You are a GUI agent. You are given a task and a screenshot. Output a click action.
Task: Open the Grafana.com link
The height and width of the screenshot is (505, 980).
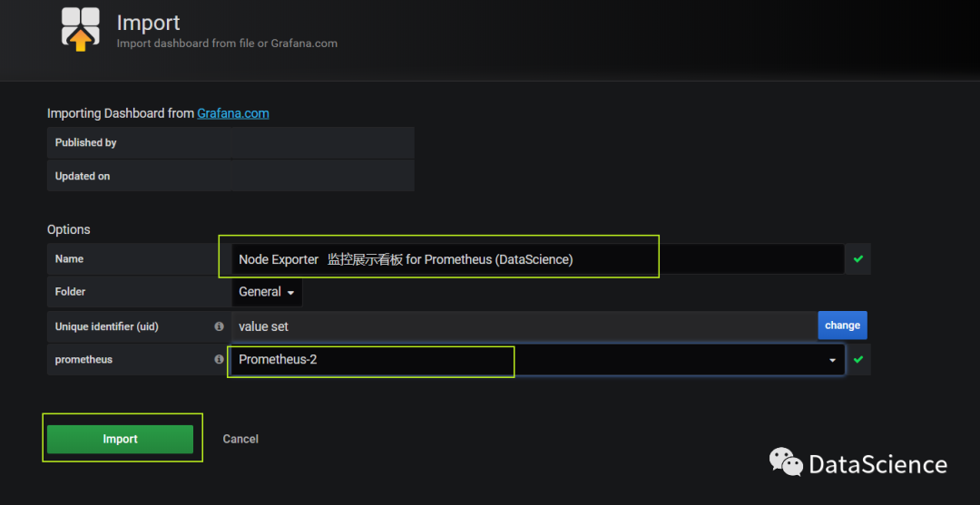(233, 113)
